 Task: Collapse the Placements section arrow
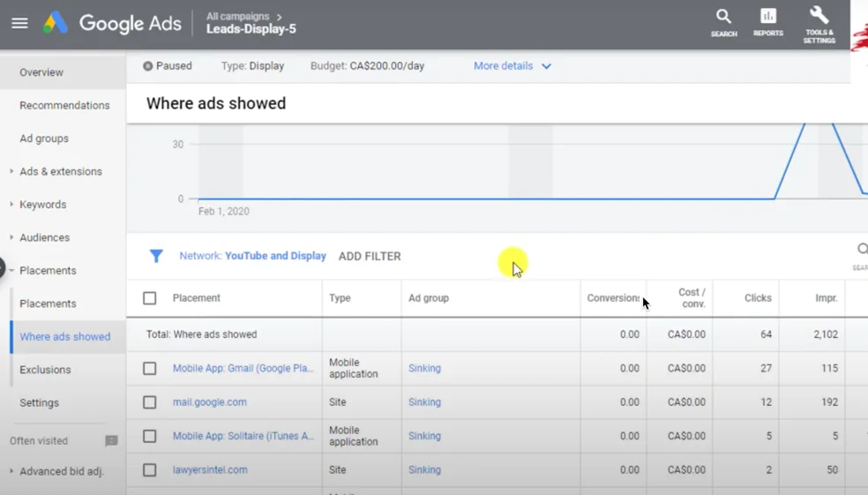11,270
